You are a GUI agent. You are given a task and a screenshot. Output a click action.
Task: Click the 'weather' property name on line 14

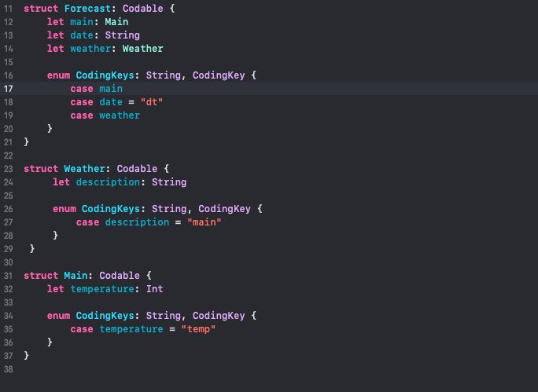click(90, 49)
